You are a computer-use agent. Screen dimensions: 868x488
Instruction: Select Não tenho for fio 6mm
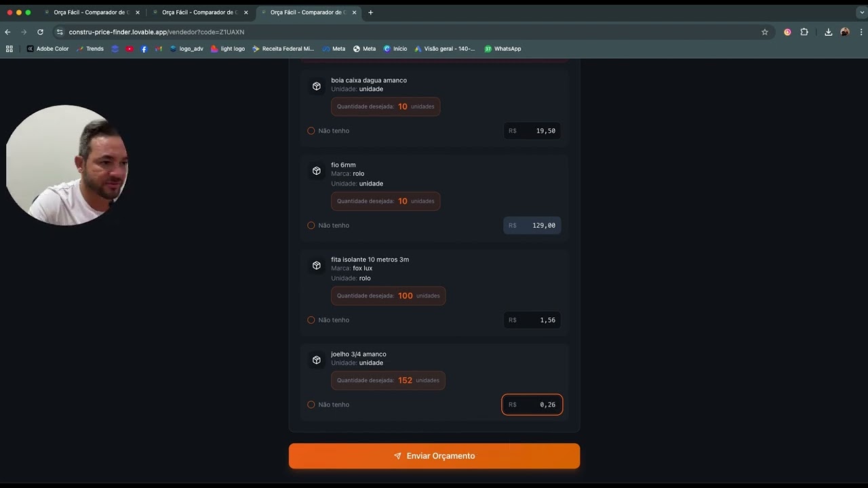point(311,226)
